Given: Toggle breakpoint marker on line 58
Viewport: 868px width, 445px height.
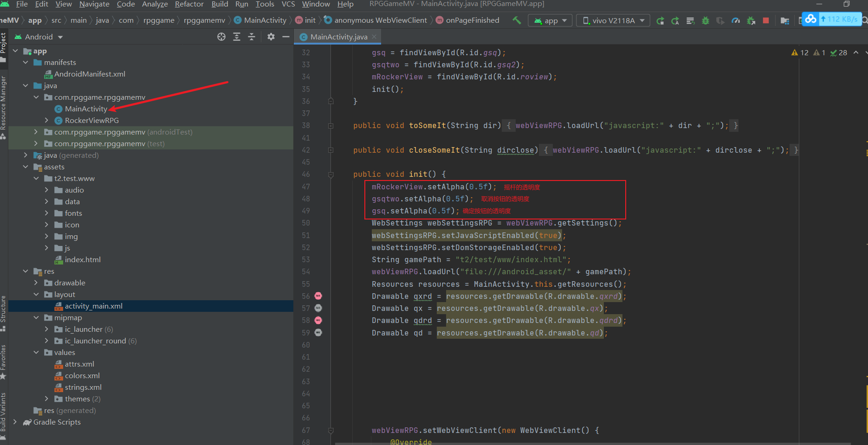Looking at the screenshot, I should [318, 320].
